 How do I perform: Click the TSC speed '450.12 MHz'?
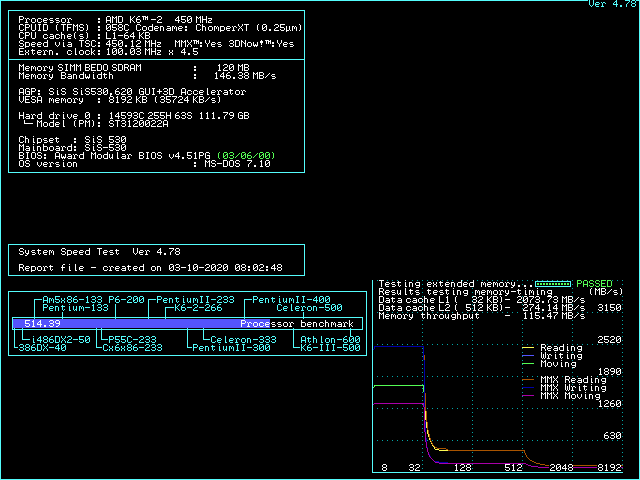[133, 44]
